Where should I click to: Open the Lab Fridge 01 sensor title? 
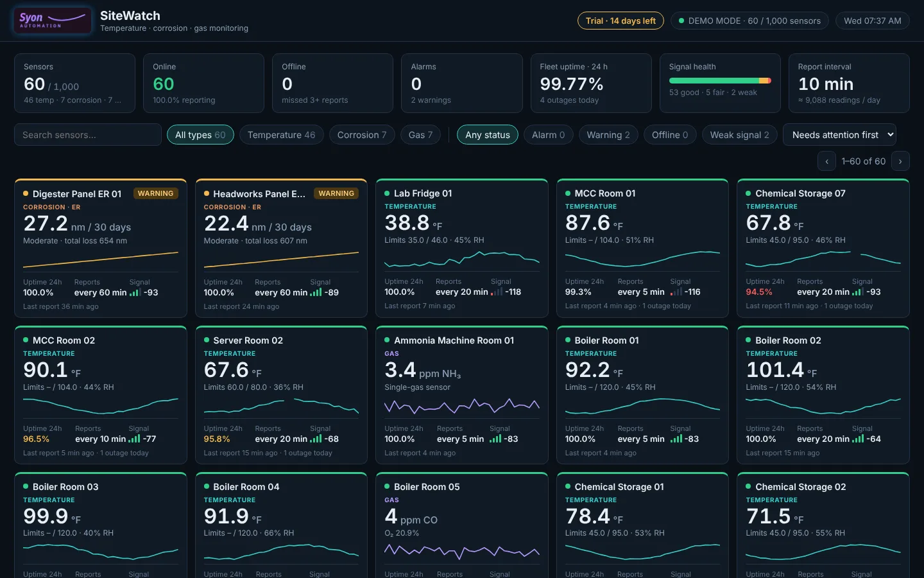(423, 193)
